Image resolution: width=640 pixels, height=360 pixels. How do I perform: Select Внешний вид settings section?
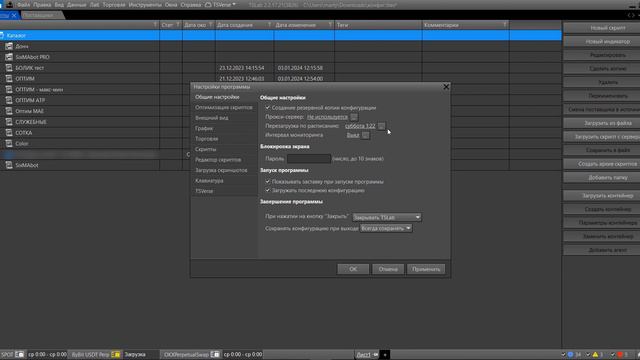[x=224, y=118]
